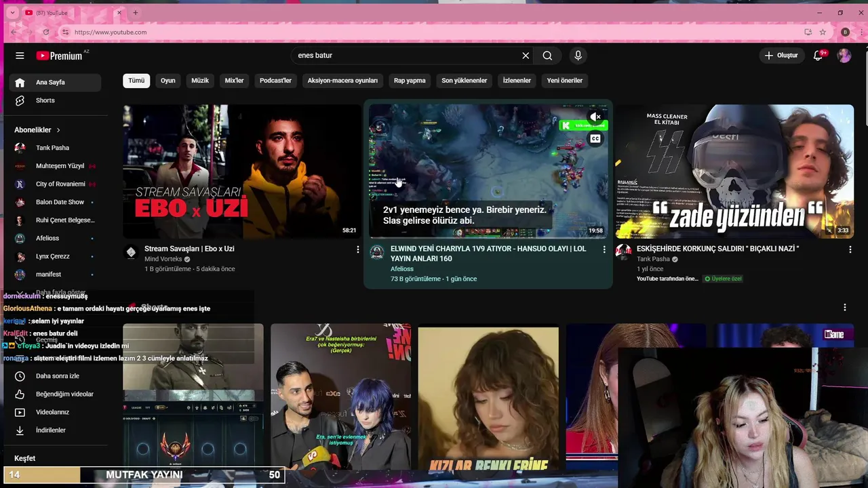This screenshot has height=488, width=868.
Task: Select the Yeni öneriler filter chip
Action: [565, 81]
